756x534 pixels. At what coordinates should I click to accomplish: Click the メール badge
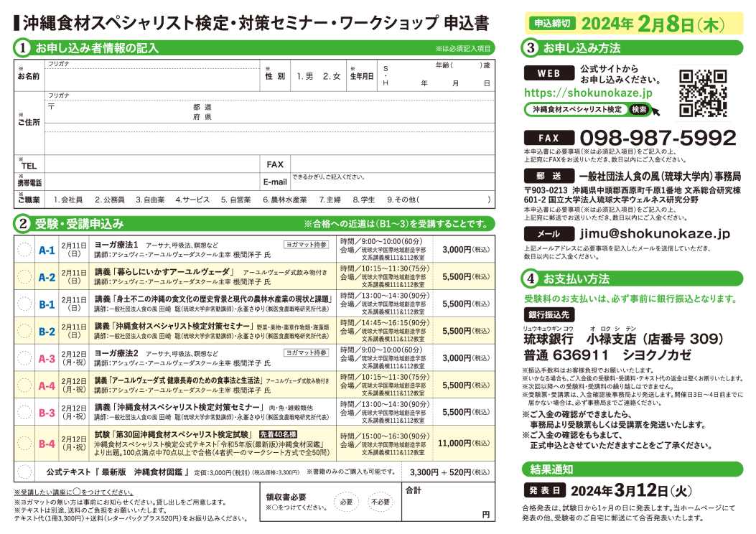(x=550, y=234)
